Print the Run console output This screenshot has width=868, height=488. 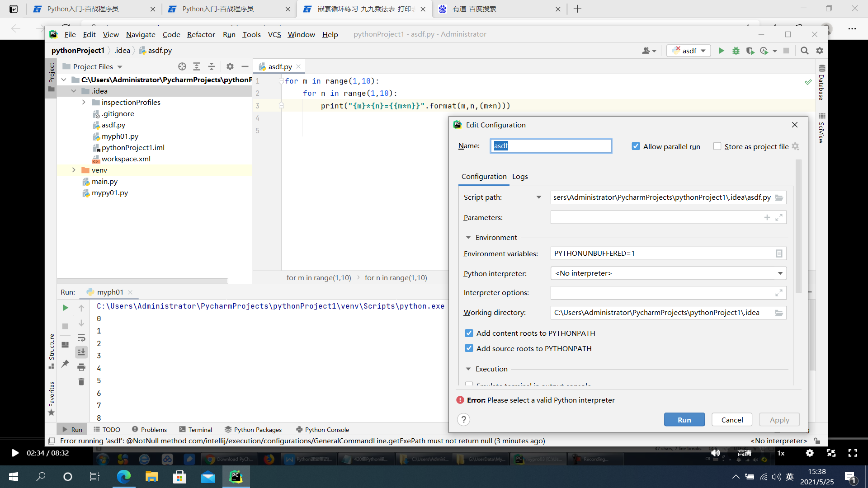click(81, 367)
